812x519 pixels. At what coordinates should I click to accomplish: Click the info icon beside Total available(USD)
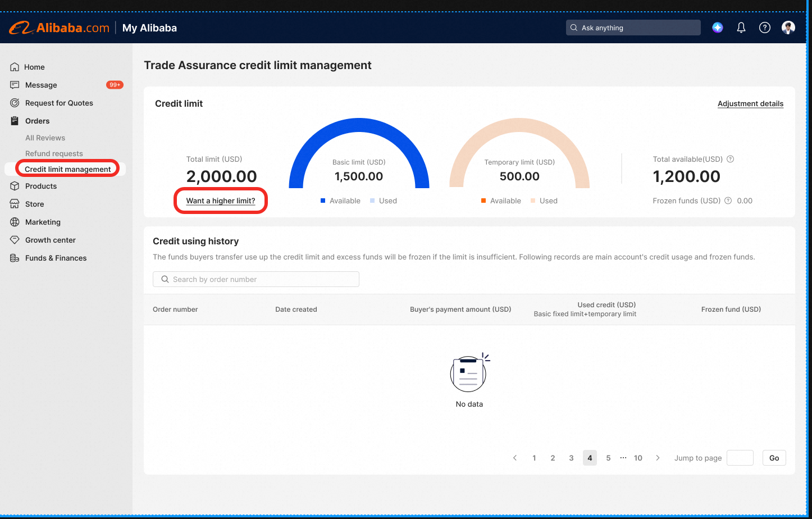tap(731, 159)
